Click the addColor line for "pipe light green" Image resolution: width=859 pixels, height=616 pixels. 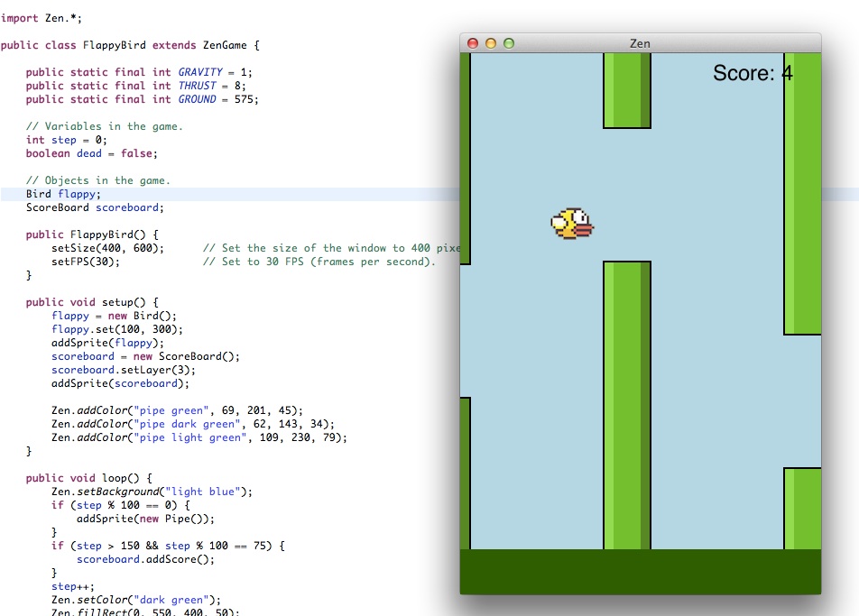[x=199, y=437]
